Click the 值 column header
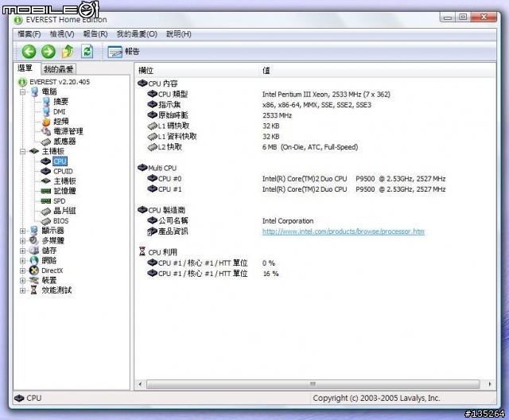The image size is (509, 420). click(x=266, y=71)
